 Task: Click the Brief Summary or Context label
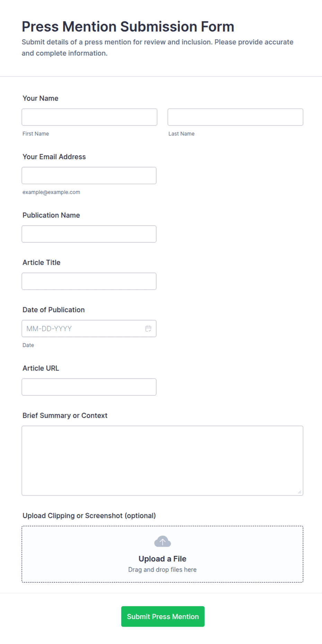65,416
